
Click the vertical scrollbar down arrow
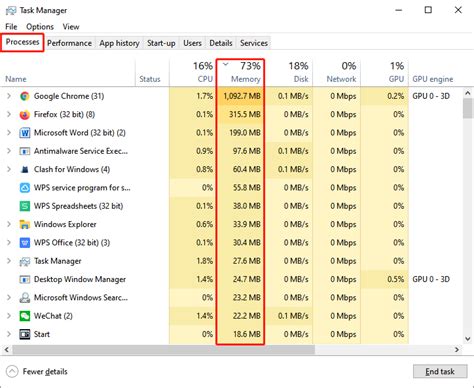pyautogui.click(x=468, y=339)
